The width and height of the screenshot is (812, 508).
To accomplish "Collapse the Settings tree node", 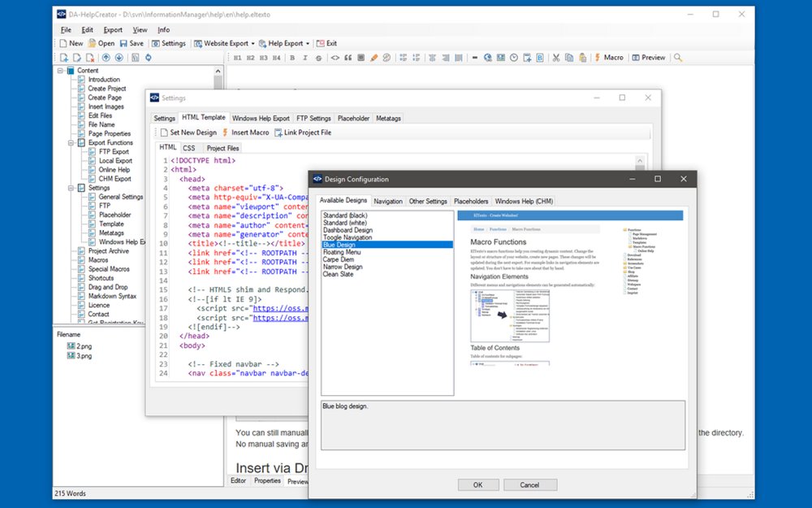I will [71, 188].
